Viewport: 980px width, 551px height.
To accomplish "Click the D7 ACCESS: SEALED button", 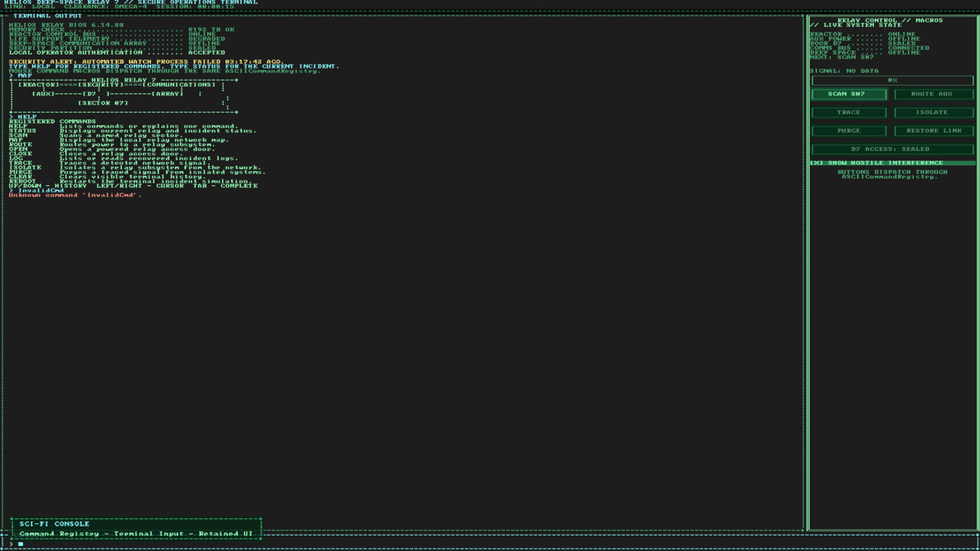I will pos(893,149).
